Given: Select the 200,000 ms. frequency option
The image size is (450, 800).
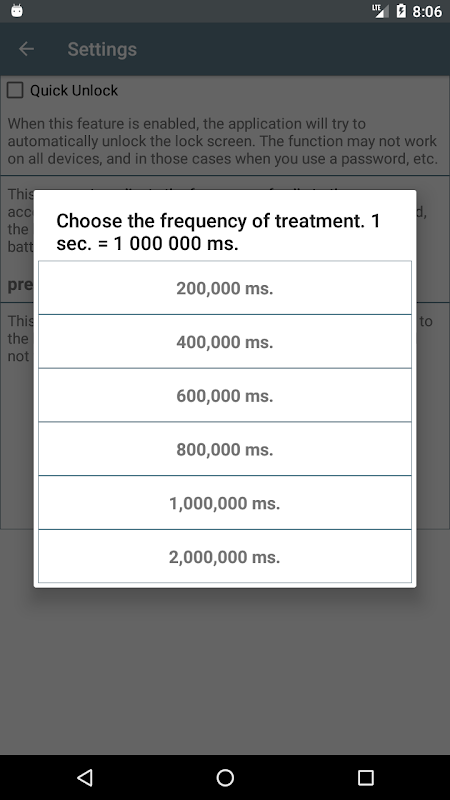Looking at the screenshot, I should pyautogui.click(x=225, y=288).
